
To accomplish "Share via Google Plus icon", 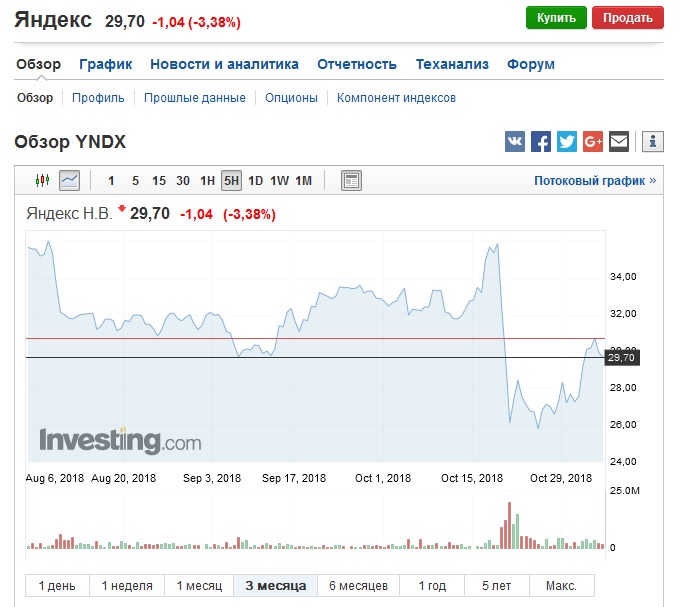I will pyautogui.click(x=593, y=142).
